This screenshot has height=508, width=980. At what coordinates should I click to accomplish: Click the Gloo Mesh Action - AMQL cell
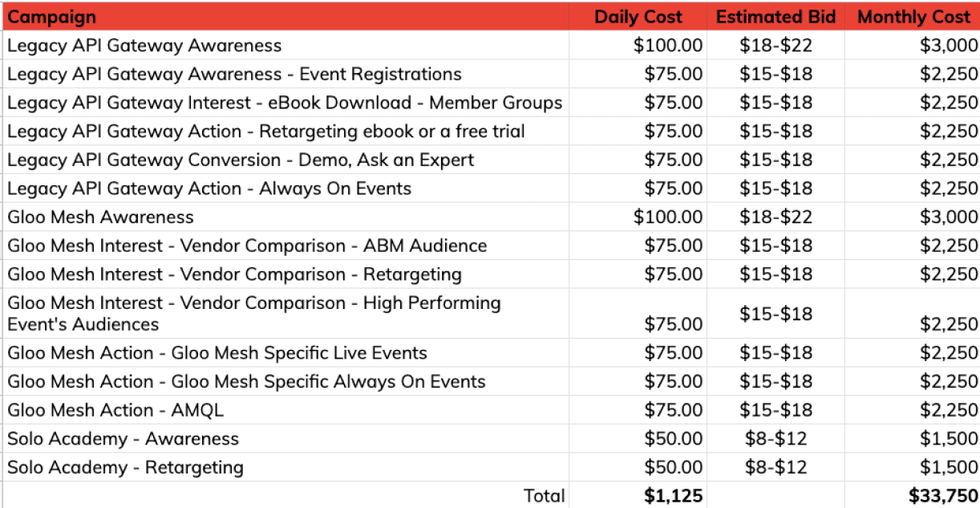coord(116,410)
